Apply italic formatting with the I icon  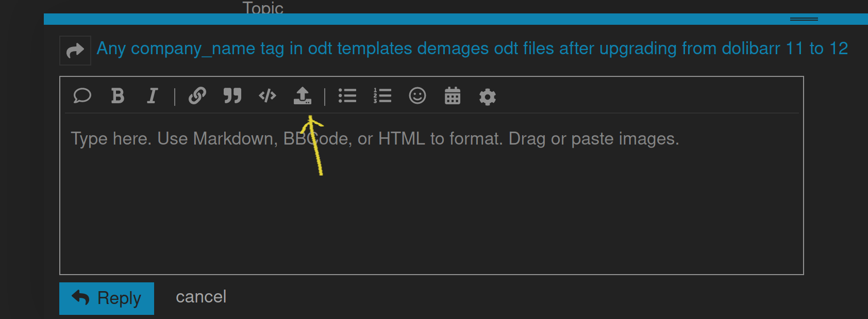[152, 96]
